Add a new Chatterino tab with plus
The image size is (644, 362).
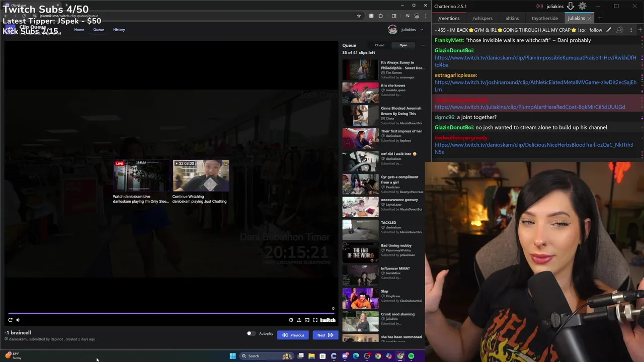[600, 18]
